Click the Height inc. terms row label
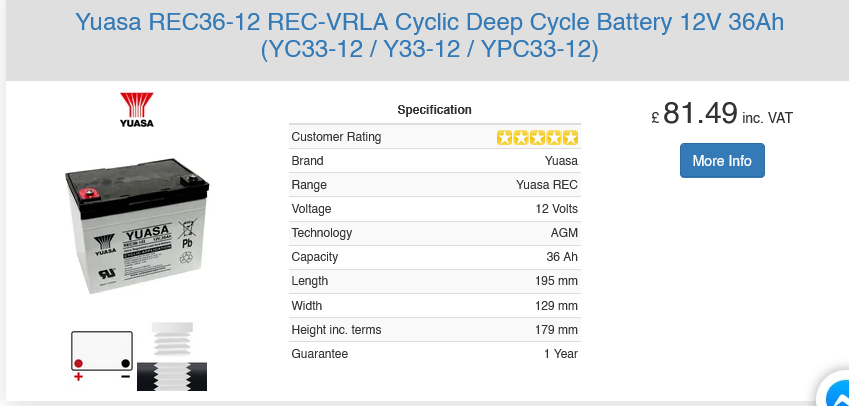849x406 pixels. [336, 330]
